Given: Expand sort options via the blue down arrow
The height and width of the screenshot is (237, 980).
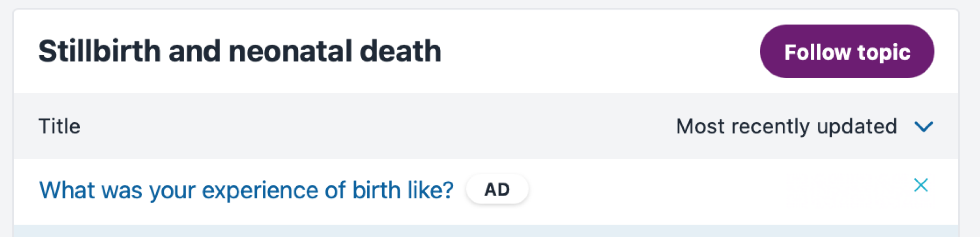Looking at the screenshot, I should [x=924, y=127].
